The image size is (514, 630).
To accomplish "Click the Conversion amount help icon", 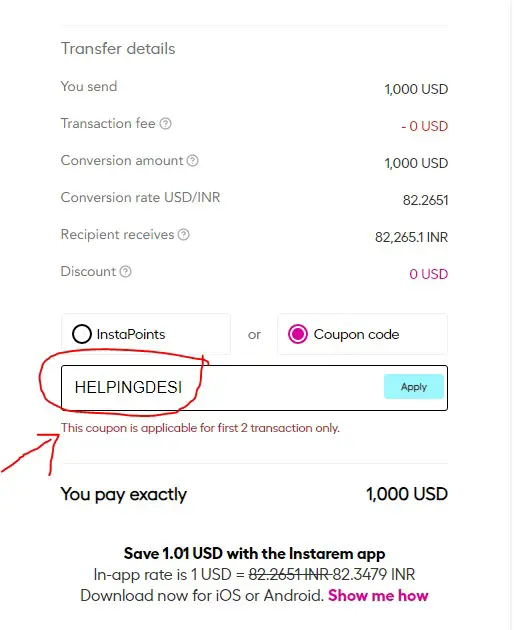I will [193, 161].
